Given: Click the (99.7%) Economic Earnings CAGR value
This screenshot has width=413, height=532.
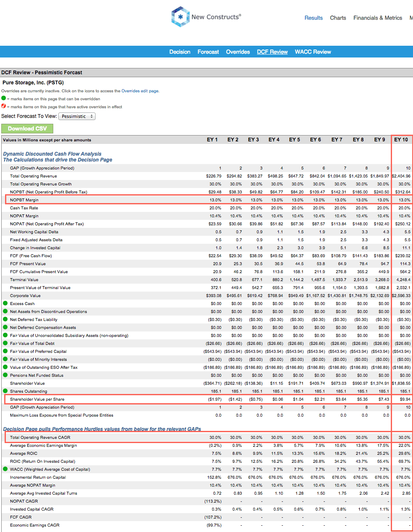Looking at the screenshot, I should click(x=214, y=525).
